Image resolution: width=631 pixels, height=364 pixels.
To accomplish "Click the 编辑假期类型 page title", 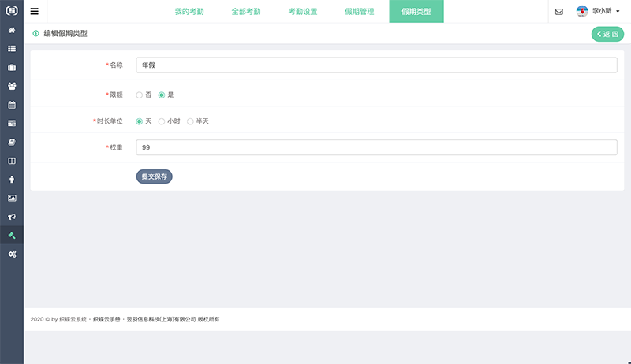I will click(x=65, y=33).
